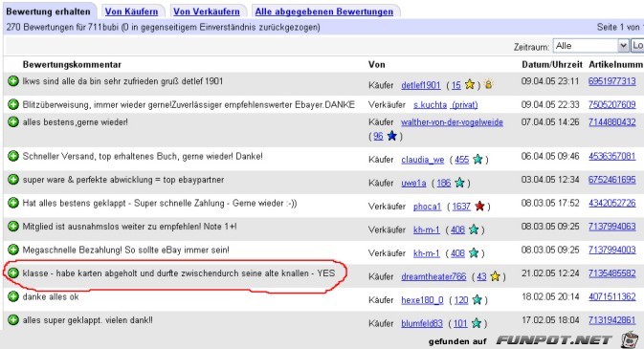Click the Zeitraum 'Alle' combo box field
Viewport: 644px width, 349px height.
[x=590, y=46]
